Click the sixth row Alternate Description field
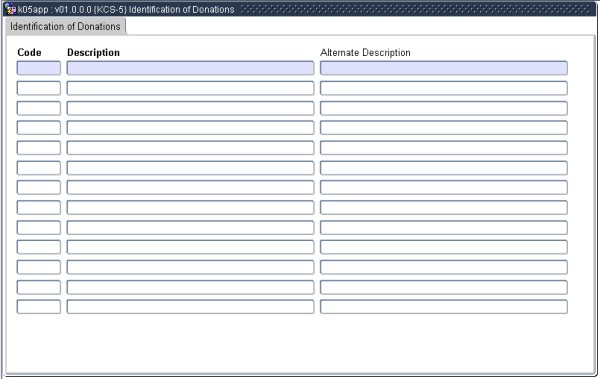This screenshot has height=379, width=600. coord(443,168)
